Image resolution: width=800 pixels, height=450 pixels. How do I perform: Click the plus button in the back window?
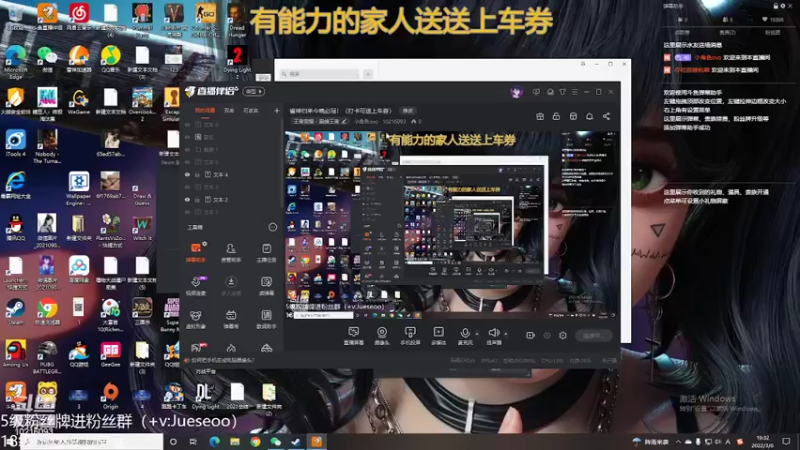pos(368,74)
